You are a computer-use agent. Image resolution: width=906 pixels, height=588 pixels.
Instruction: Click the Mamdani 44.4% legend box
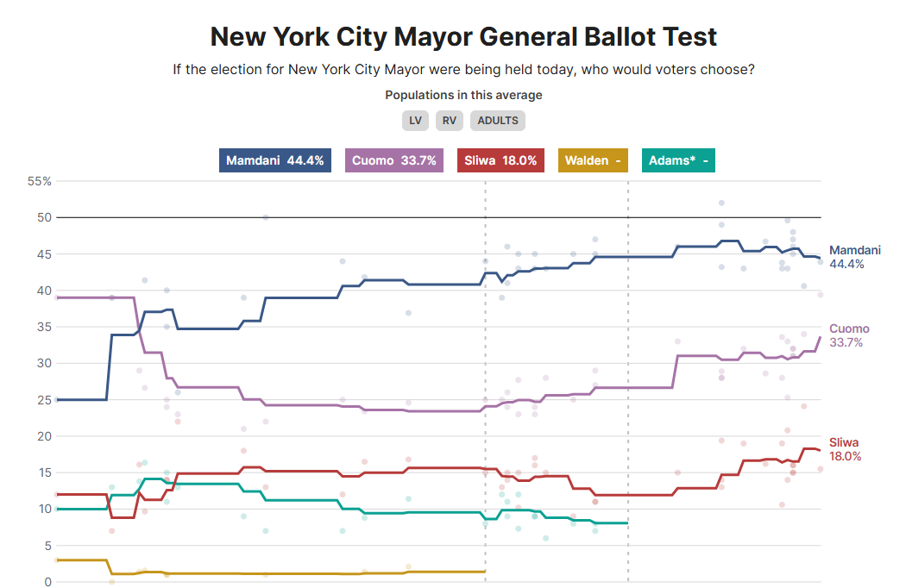275,160
